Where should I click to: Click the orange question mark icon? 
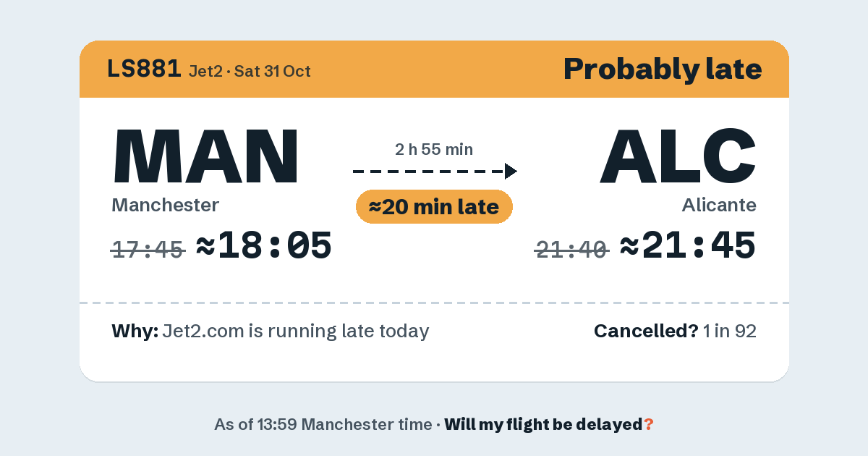(649, 424)
